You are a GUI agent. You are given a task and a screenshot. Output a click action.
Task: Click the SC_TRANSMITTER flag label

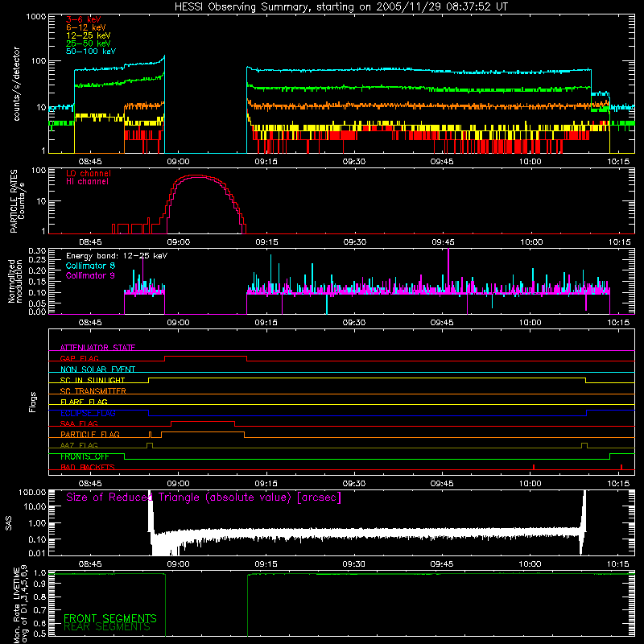click(93, 391)
